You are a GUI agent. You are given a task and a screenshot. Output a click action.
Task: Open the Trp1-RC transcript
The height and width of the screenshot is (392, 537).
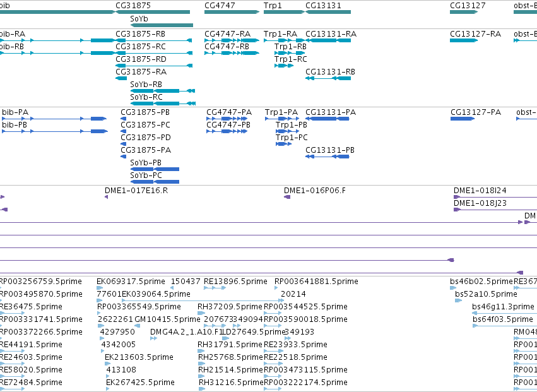click(291, 59)
